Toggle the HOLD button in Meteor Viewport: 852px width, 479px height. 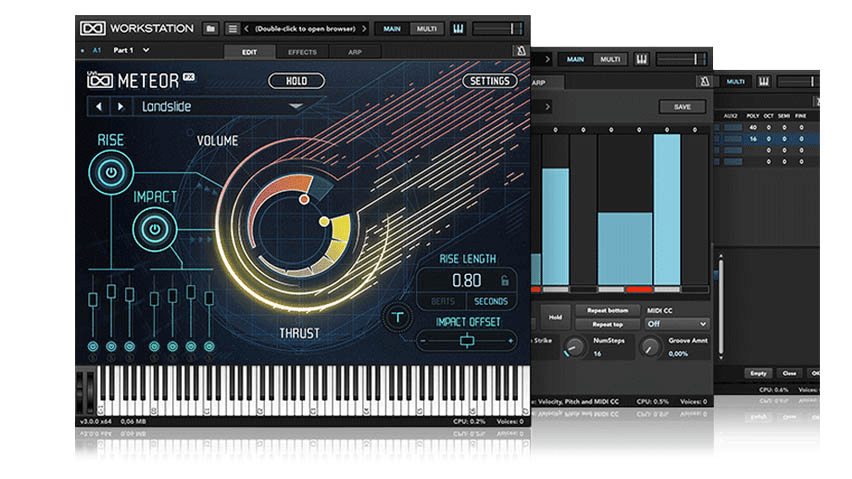pyautogui.click(x=297, y=81)
